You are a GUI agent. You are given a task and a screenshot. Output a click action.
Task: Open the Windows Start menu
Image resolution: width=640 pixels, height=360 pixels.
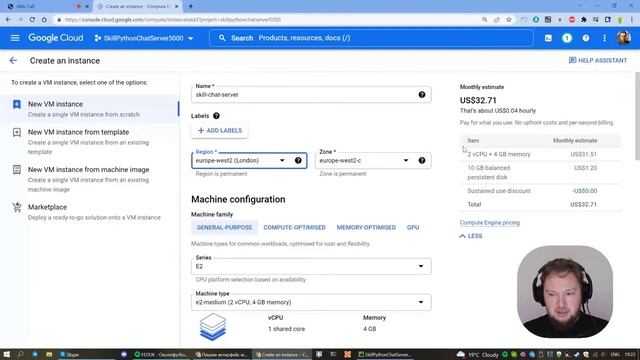[7, 354]
